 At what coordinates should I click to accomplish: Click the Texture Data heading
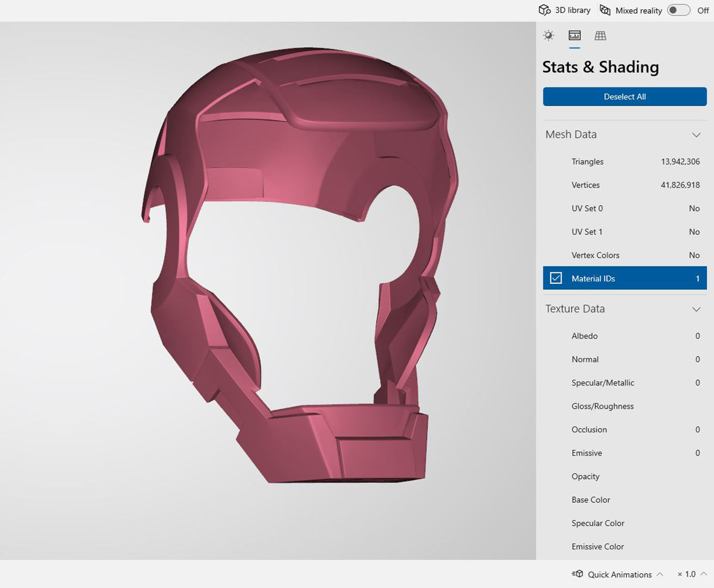575,309
